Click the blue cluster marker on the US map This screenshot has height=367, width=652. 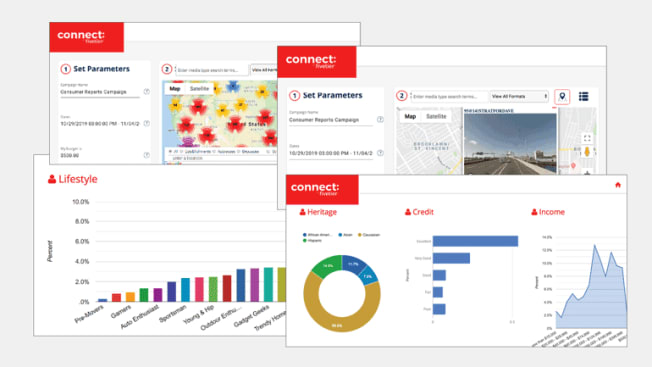pyautogui.click(x=233, y=86)
